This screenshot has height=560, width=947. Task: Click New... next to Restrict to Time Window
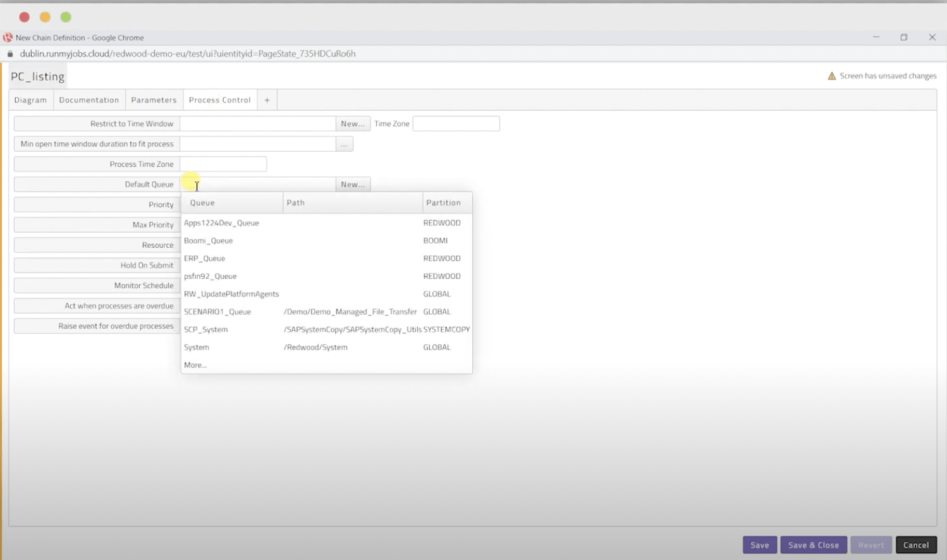click(353, 123)
